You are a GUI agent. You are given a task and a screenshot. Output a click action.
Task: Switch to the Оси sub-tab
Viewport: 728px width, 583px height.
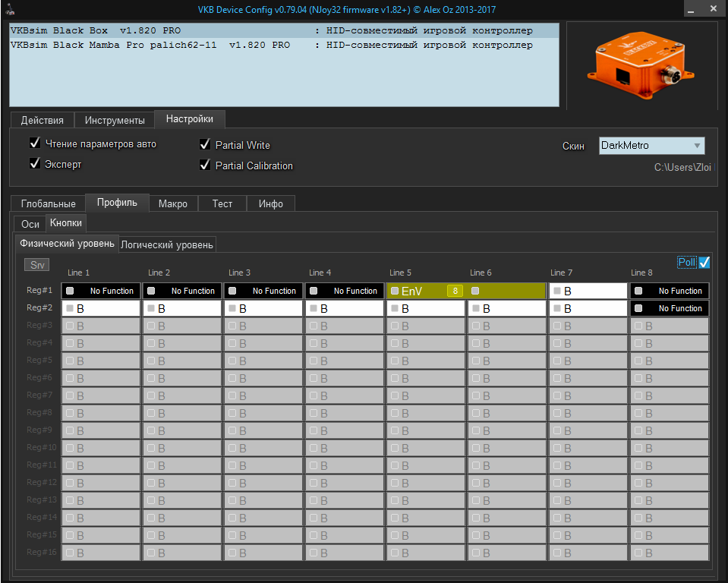coord(30,224)
